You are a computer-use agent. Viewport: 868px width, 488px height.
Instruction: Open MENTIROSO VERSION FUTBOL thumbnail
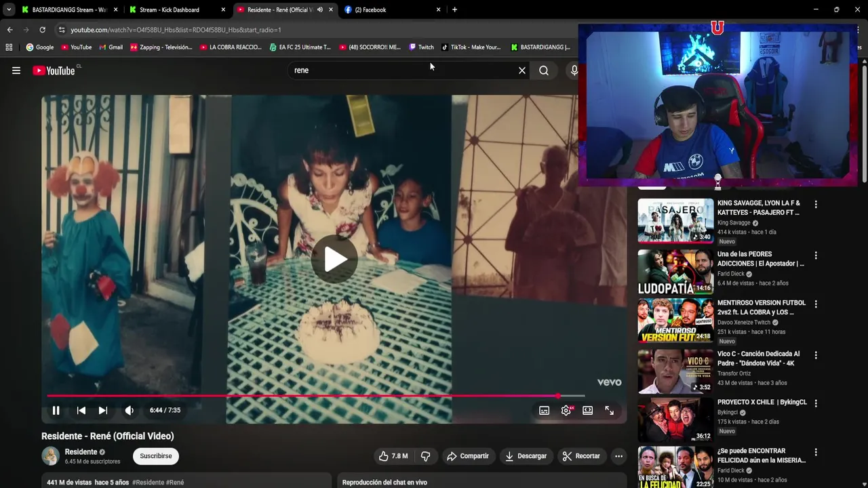(675, 321)
